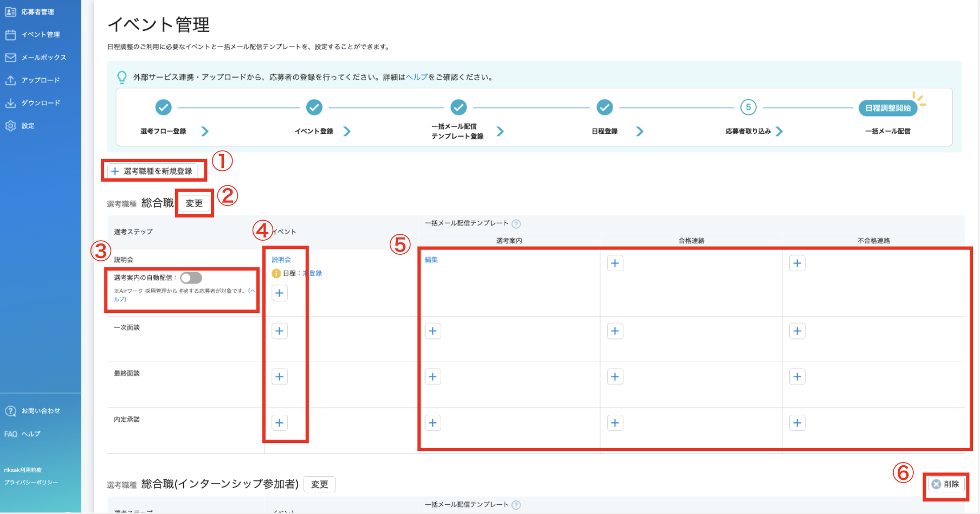Click 変更 button beside 総合職
The image size is (980, 514).
pyautogui.click(x=194, y=203)
